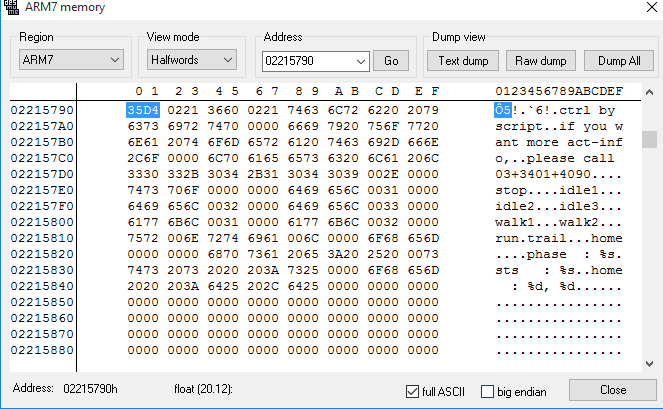
Task: Close the ARM7 memory window
Action: 652,7
